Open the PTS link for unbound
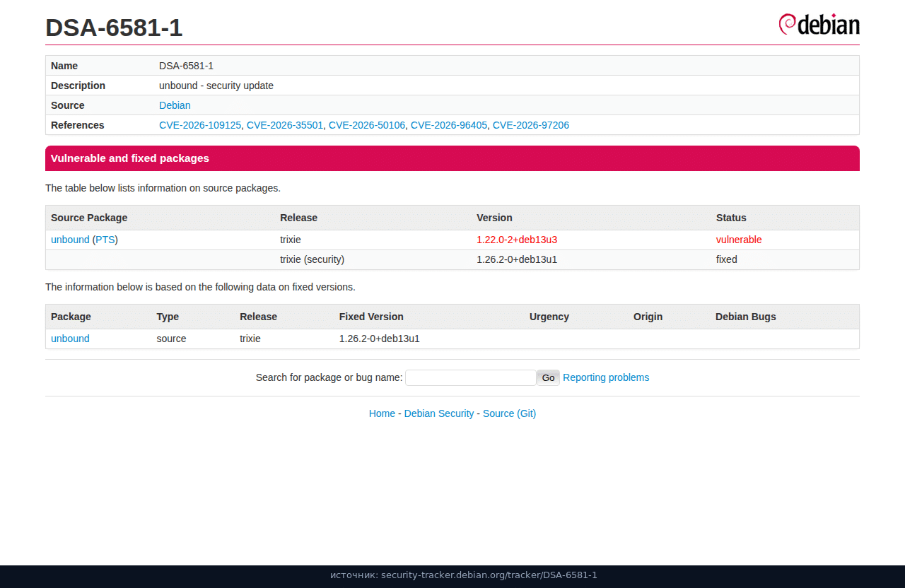The width and height of the screenshot is (905, 588). click(x=105, y=240)
